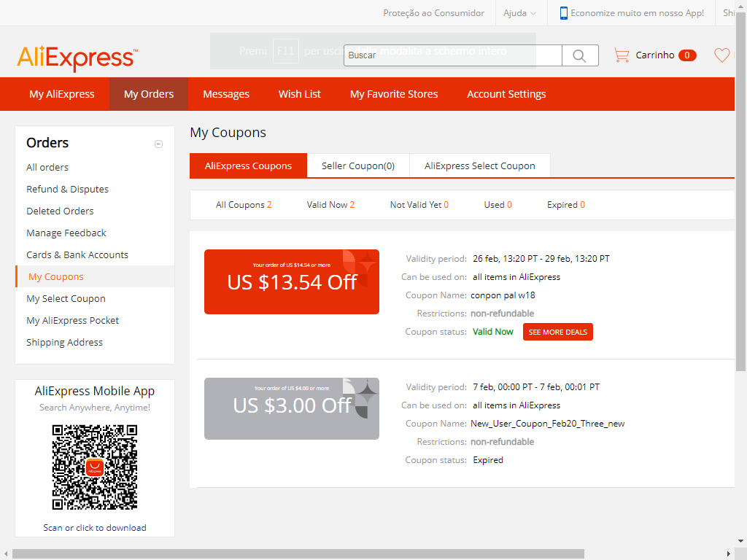
Task: Open the Ajuda dropdown menu
Action: pyautogui.click(x=519, y=13)
